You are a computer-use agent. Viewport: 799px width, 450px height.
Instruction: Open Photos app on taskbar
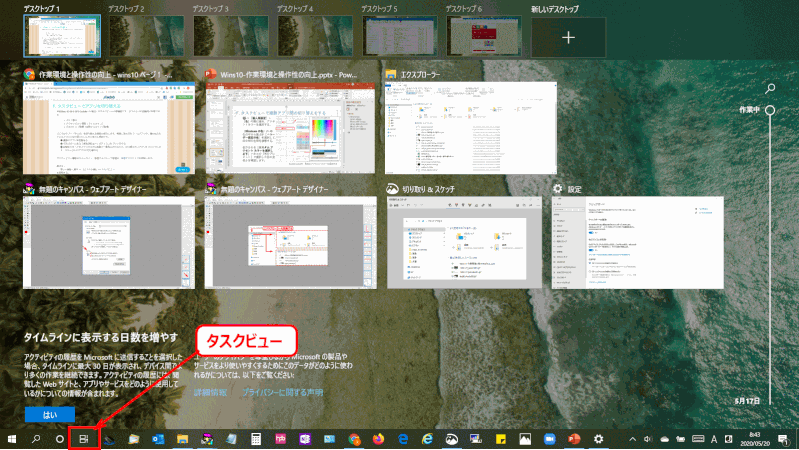[x=525, y=439]
